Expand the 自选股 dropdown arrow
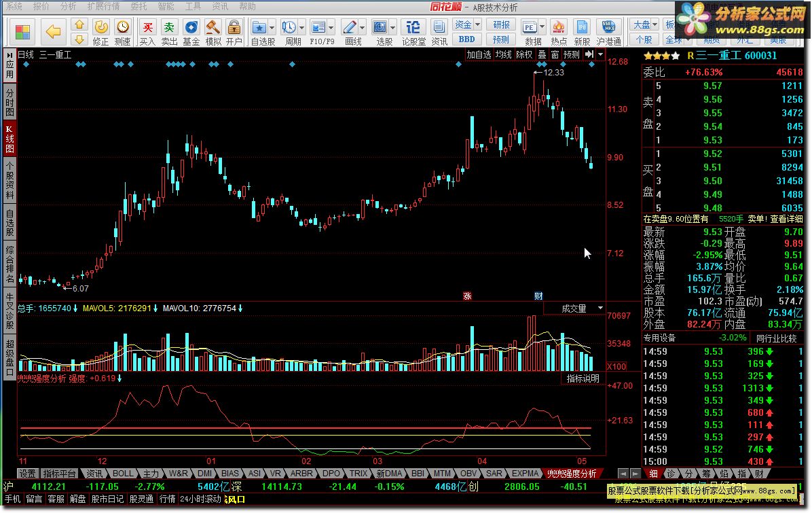 point(272,27)
